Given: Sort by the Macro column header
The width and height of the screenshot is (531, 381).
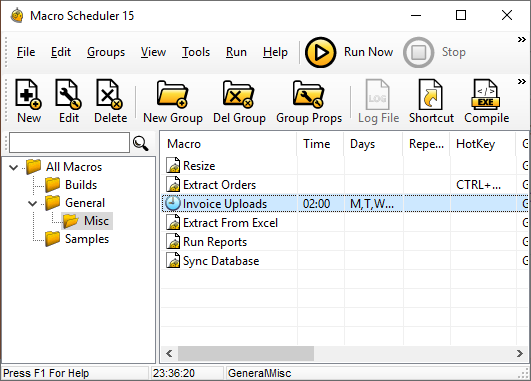Looking at the screenshot, I should (229, 144).
